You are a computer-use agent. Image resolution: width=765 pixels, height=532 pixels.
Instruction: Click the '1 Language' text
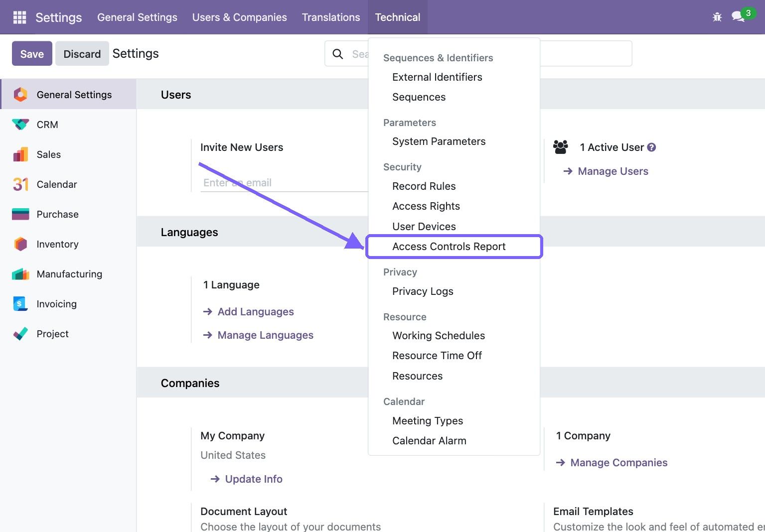(231, 285)
